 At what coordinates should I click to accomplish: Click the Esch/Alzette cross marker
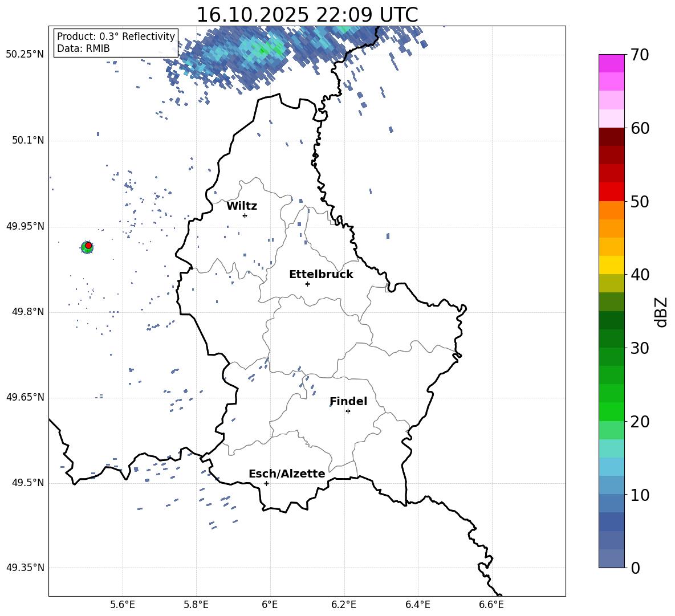click(x=266, y=483)
